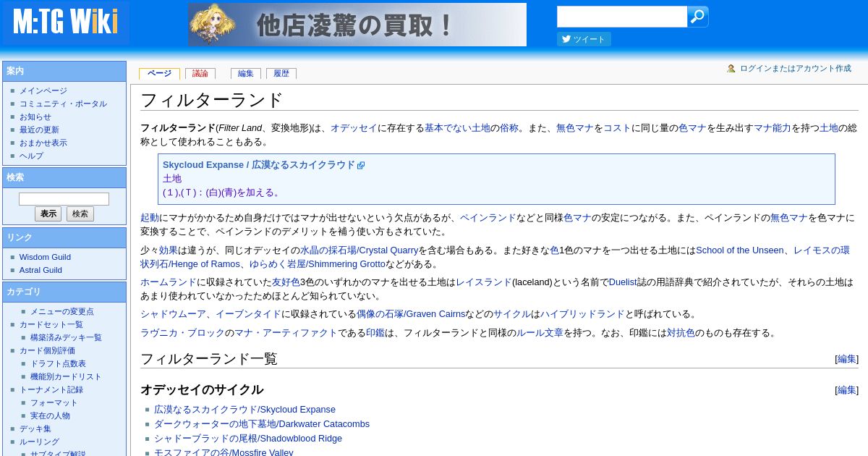Open the 他店凌駕の買取 banner ad
This screenshot has width=868, height=456.
[x=357, y=25]
